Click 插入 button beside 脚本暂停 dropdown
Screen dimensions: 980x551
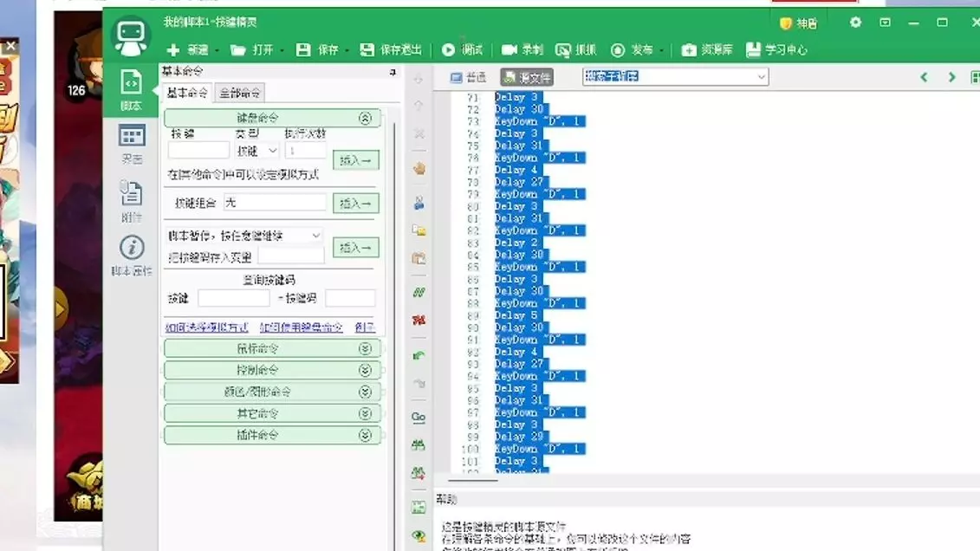tap(355, 248)
